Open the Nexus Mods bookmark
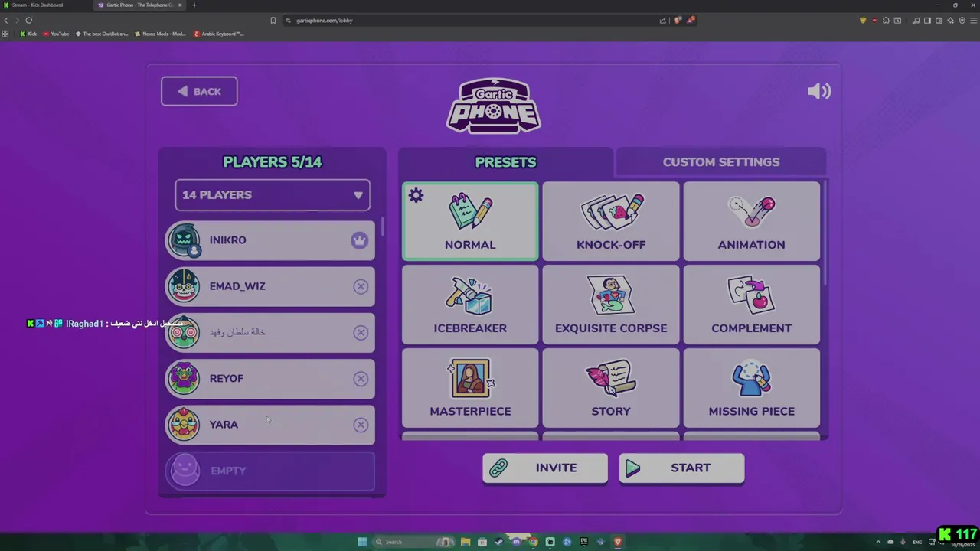Screen dimensions: 980x551 [160, 34]
